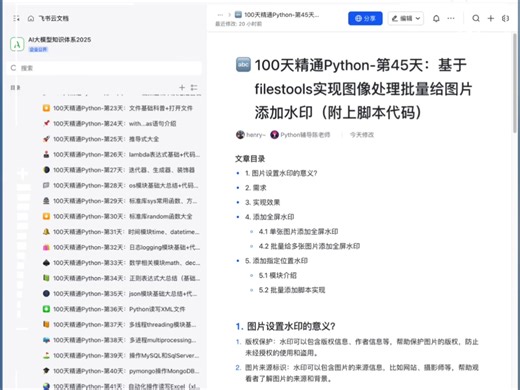Open the 第38天 多进程multiprocessing page
520x390 pixels.
pos(125,340)
